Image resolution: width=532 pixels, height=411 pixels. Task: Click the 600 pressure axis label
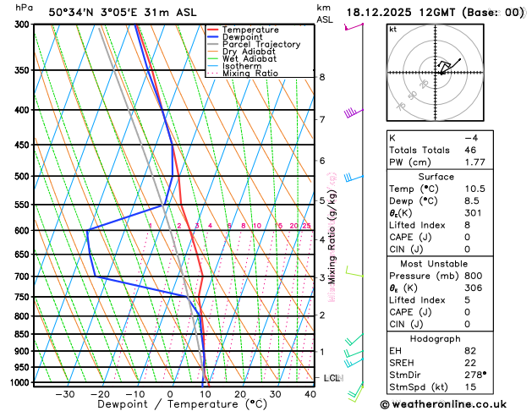(24, 231)
